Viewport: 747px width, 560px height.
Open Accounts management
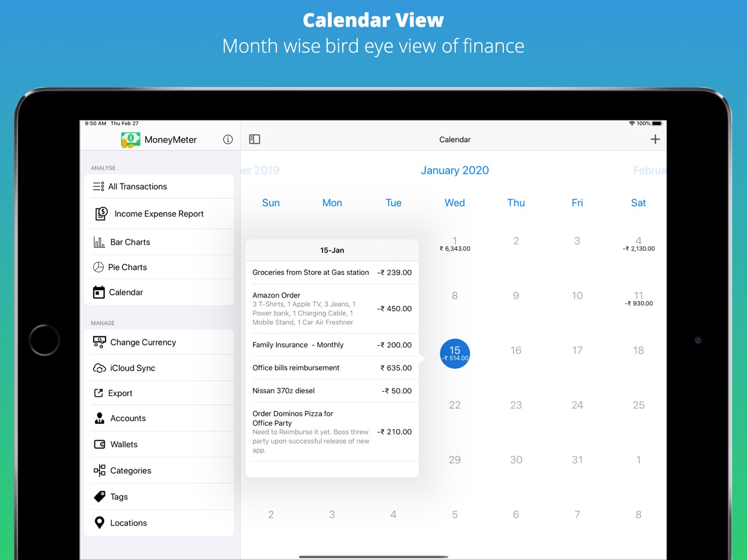(159, 418)
